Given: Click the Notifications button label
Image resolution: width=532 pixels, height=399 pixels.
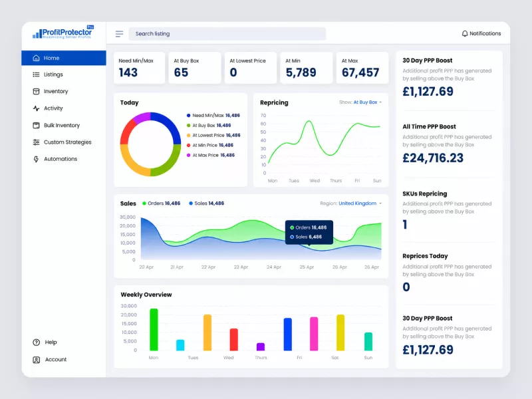Looking at the screenshot, I should pos(485,34).
